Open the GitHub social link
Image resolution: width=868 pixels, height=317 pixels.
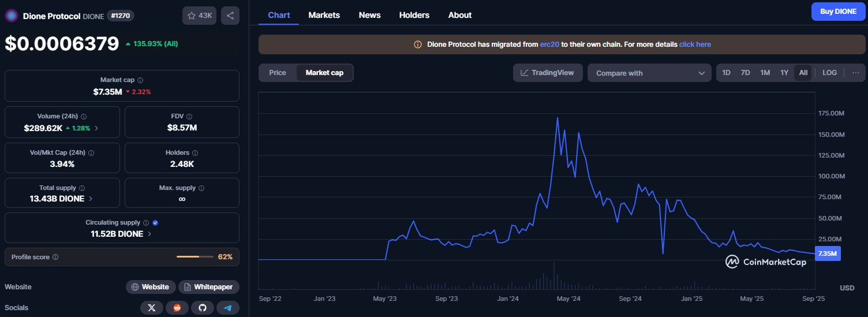pos(203,308)
